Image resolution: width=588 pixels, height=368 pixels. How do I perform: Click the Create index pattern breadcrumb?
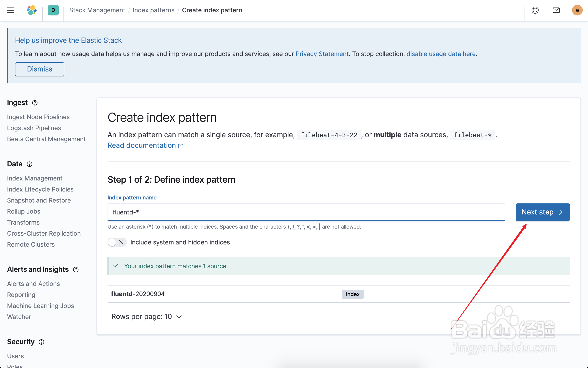point(212,10)
